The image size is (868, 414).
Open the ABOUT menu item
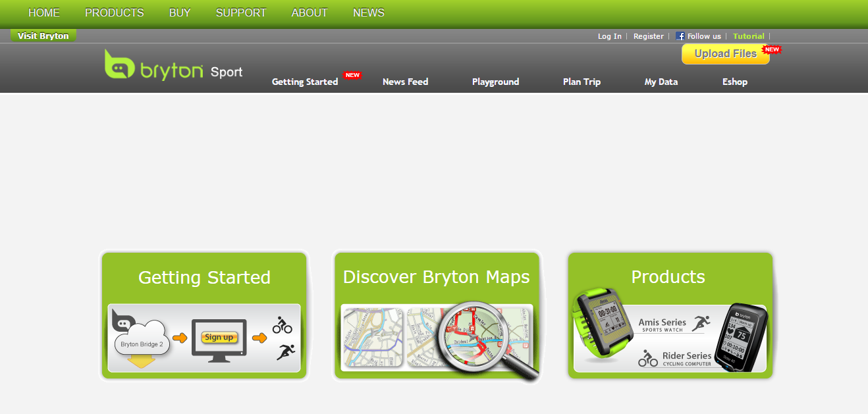click(310, 13)
